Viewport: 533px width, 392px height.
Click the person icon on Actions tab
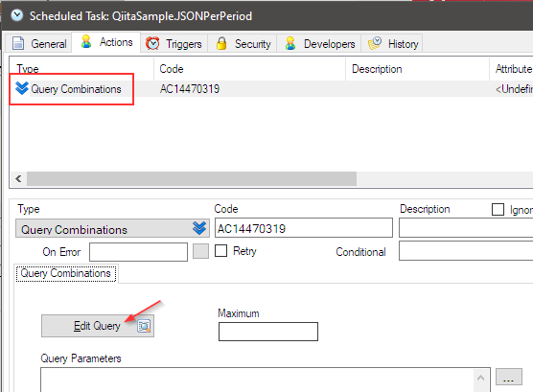[x=86, y=41]
